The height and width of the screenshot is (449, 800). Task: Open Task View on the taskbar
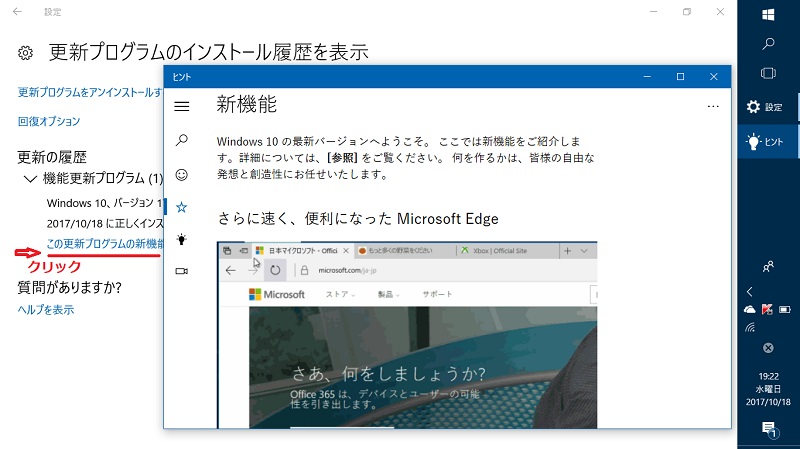click(x=768, y=73)
